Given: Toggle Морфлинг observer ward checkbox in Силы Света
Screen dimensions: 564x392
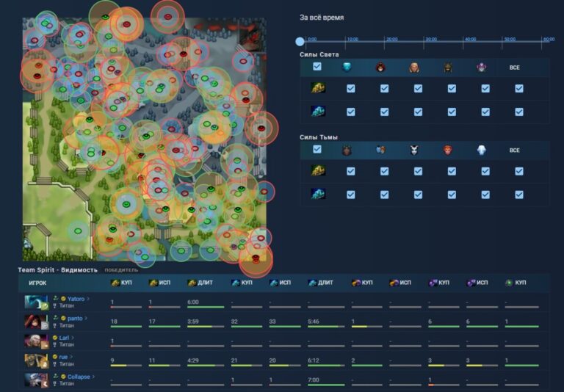Looking at the screenshot, I should (x=351, y=89).
